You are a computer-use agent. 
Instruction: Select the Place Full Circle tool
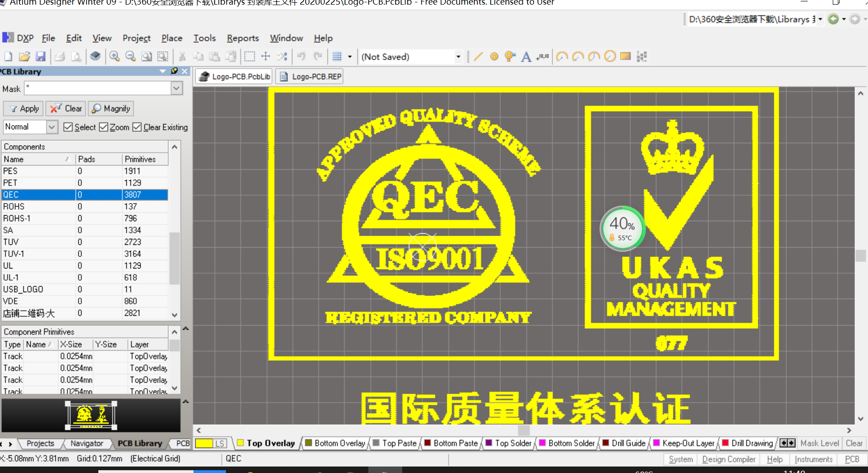pyautogui.click(x=610, y=57)
